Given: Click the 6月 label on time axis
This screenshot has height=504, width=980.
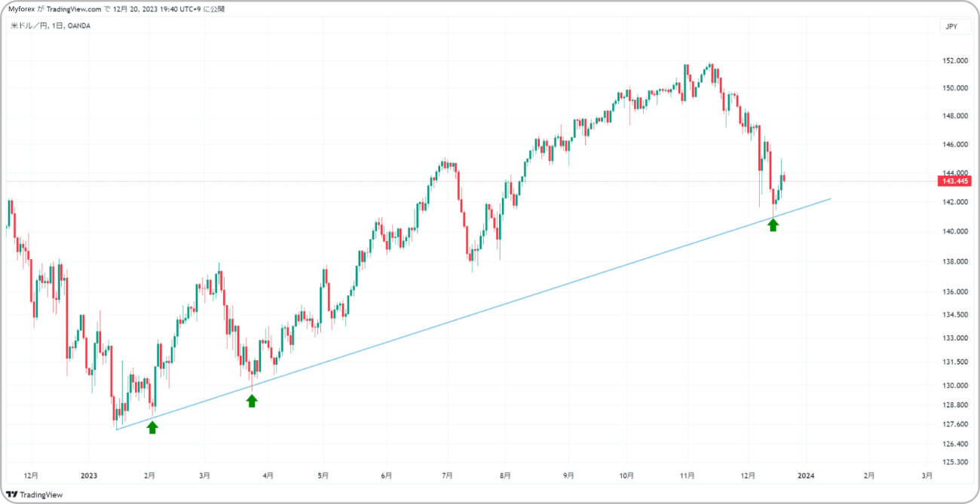Looking at the screenshot, I should [x=385, y=475].
